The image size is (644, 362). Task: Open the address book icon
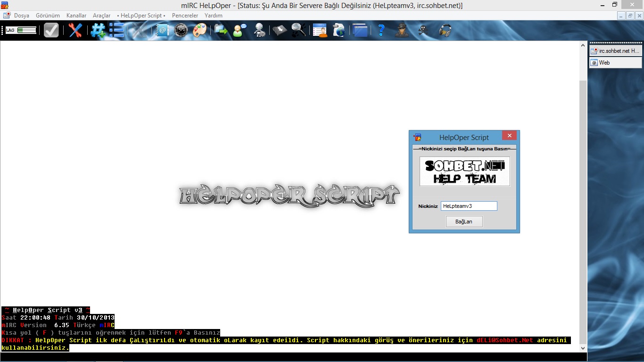162,30
